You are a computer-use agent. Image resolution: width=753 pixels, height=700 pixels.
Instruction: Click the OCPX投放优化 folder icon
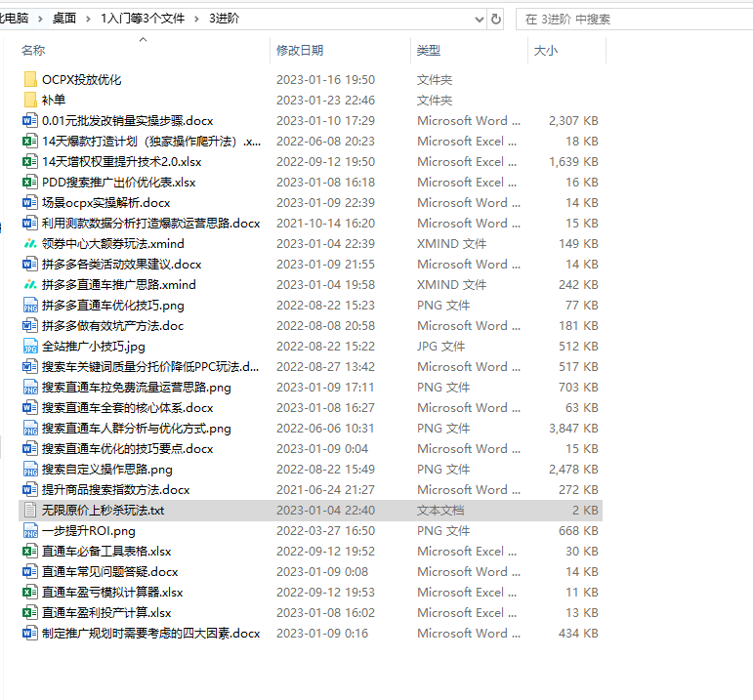pos(30,80)
